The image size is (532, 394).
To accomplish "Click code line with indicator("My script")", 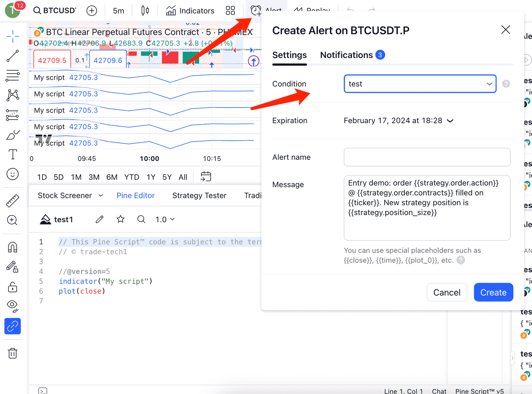I will (x=106, y=281).
